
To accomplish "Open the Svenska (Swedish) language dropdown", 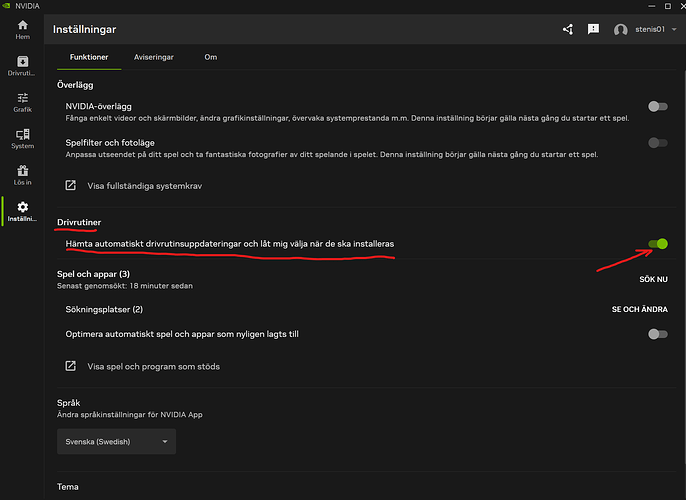I will [116, 441].
